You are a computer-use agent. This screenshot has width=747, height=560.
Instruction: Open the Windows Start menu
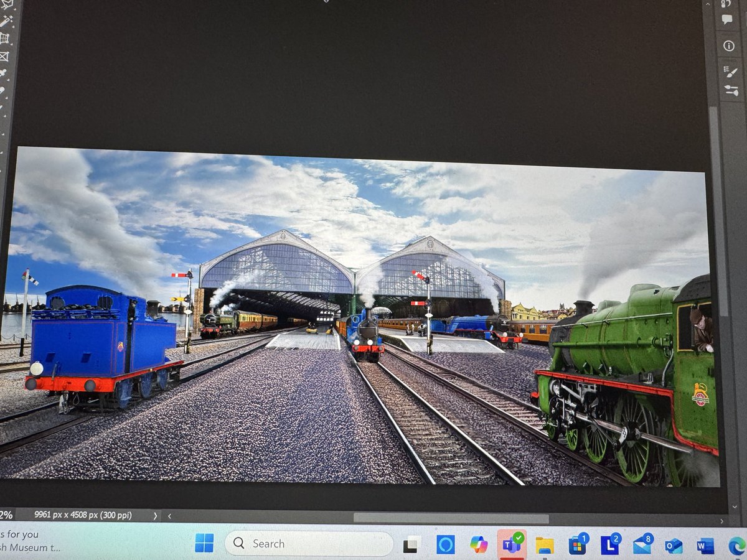tap(204, 543)
